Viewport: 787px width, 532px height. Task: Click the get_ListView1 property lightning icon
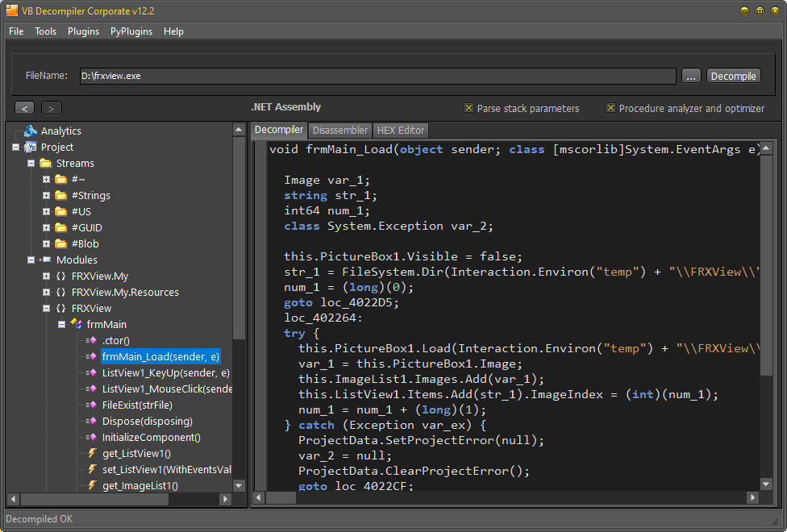click(93, 453)
